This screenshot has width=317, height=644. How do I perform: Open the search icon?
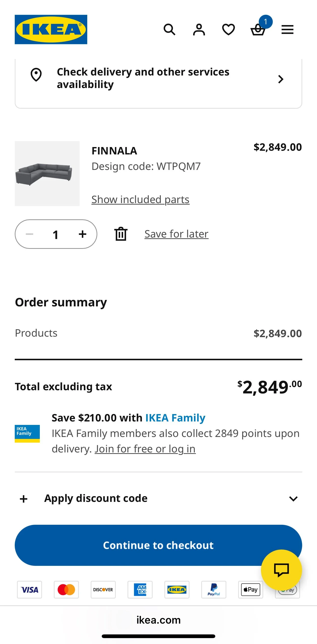[169, 30]
